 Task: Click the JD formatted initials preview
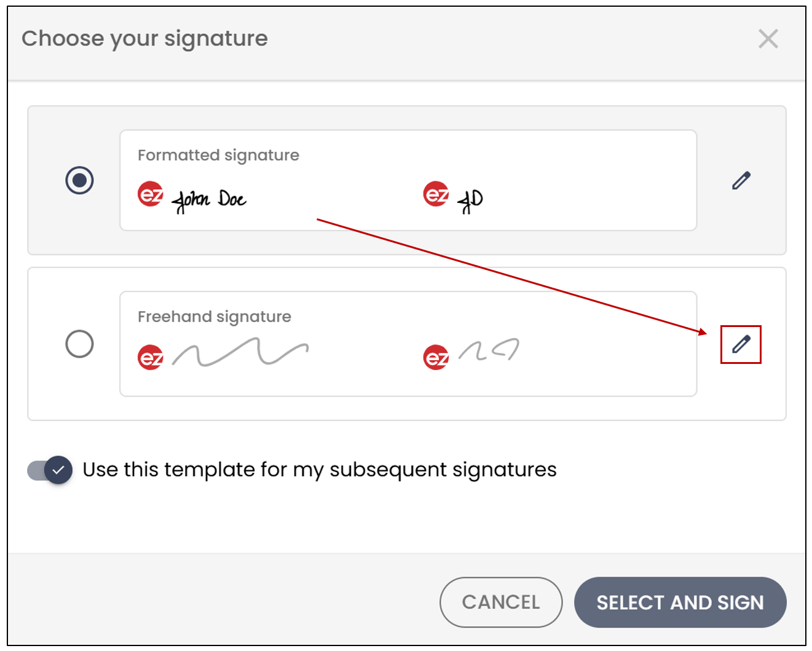[470, 200]
